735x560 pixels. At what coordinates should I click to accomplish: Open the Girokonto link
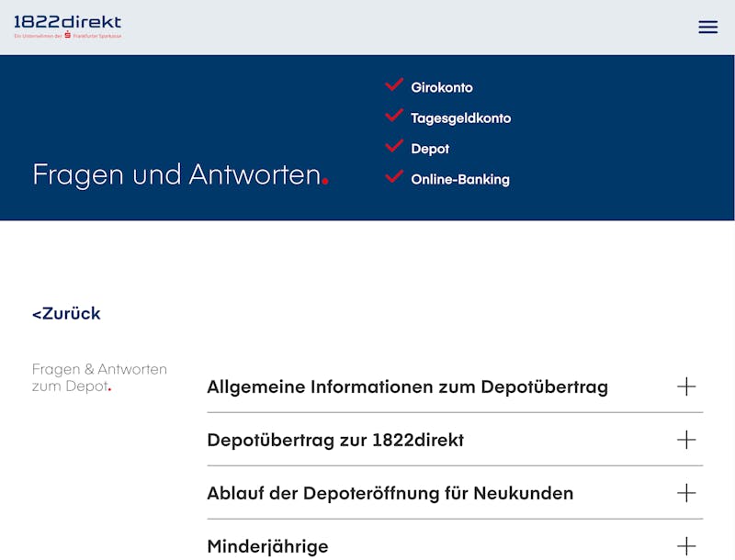coord(442,87)
